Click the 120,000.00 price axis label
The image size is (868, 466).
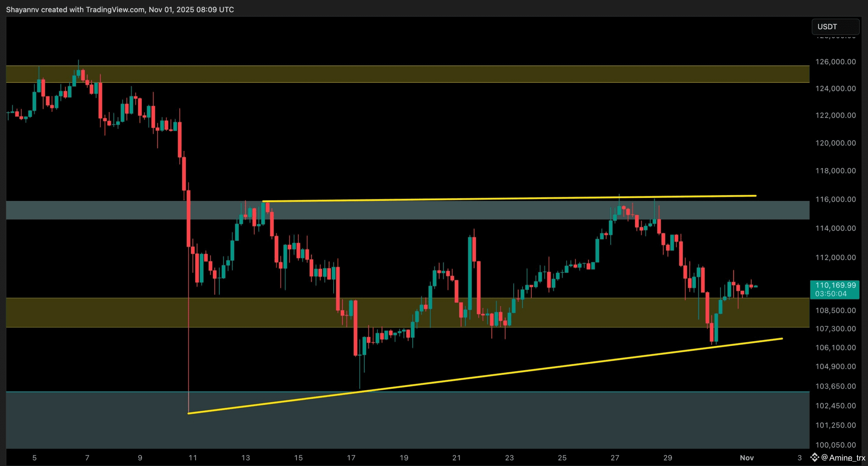[835, 143]
